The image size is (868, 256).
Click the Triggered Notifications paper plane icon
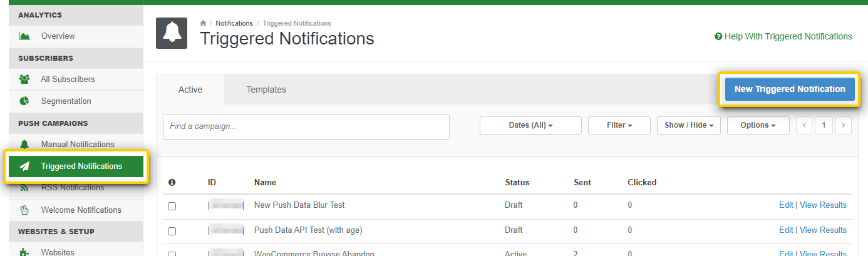25,166
